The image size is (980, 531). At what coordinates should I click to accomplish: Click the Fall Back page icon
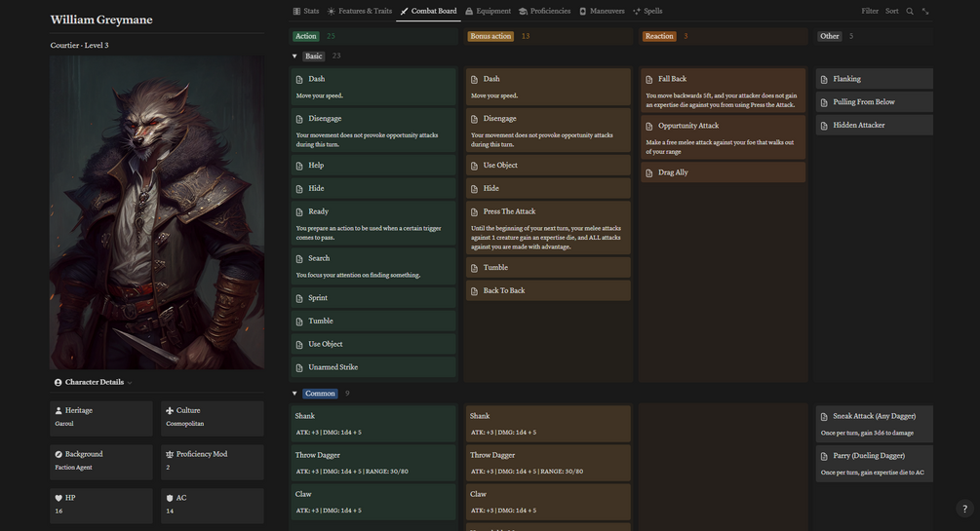(x=649, y=79)
